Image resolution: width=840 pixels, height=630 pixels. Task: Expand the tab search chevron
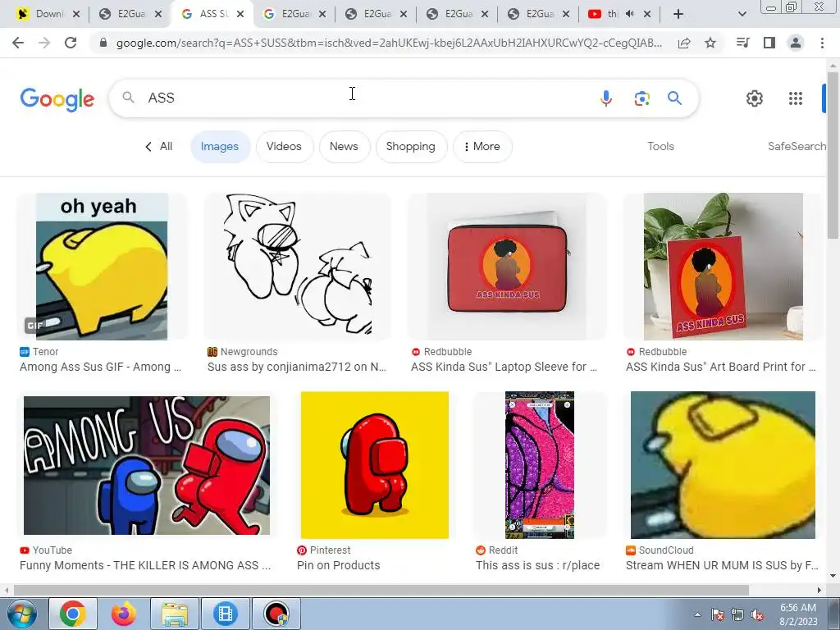pyautogui.click(x=742, y=15)
